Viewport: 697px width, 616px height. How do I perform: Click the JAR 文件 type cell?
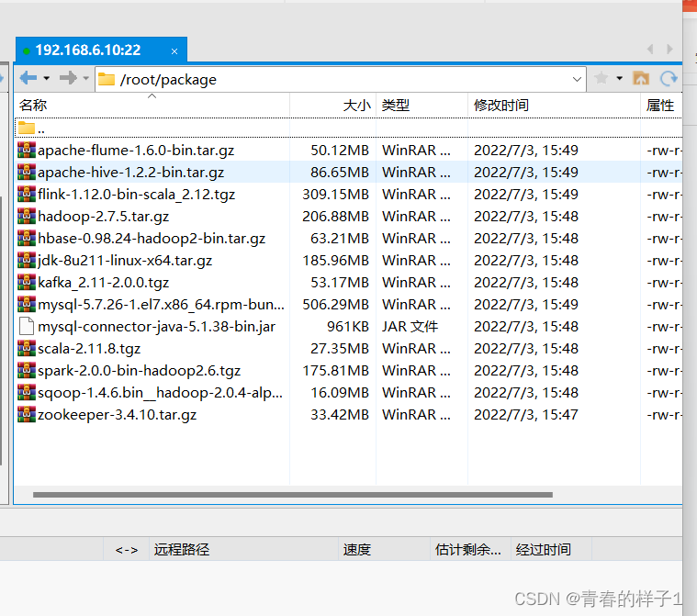[410, 327]
